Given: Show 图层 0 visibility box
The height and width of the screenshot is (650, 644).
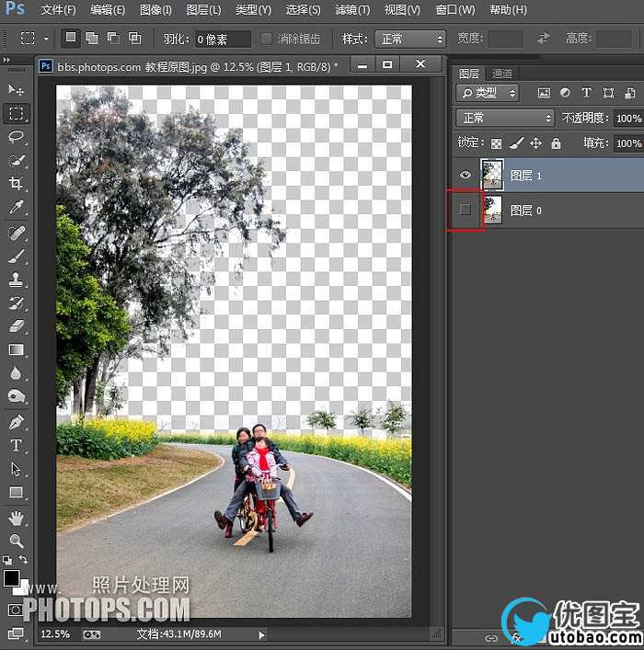Looking at the screenshot, I should [x=466, y=210].
